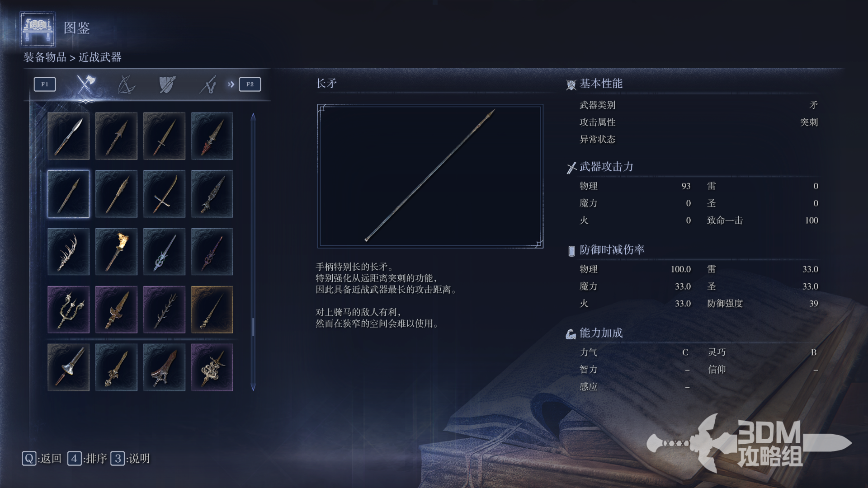Select the first leaf-blade spear icon
Viewport: 868px width, 488px height.
[68, 136]
